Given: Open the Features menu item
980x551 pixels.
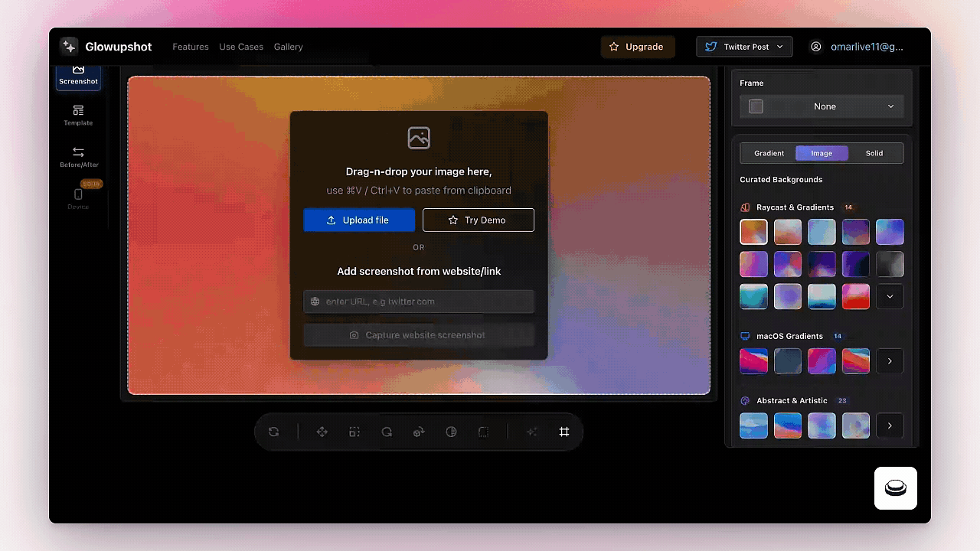Looking at the screenshot, I should pos(191,47).
